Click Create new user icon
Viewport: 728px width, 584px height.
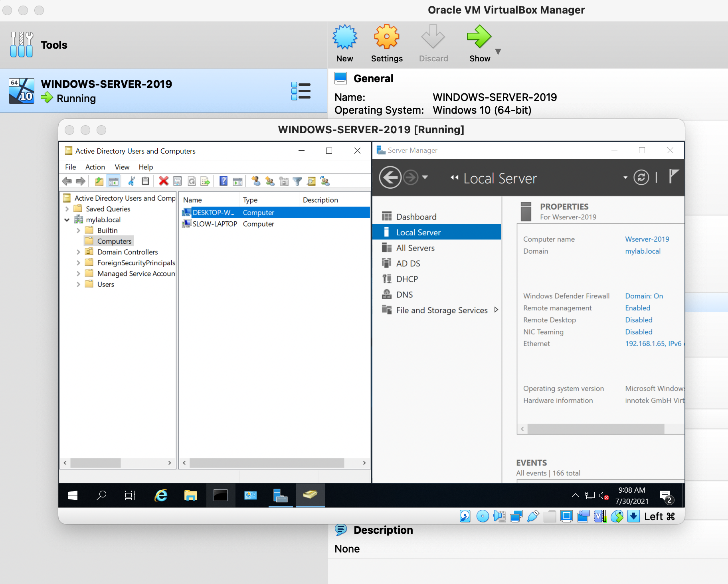coord(256,182)
